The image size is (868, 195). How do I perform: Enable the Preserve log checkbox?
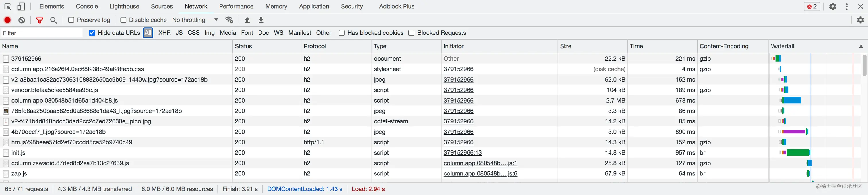(x=71, y=20)
